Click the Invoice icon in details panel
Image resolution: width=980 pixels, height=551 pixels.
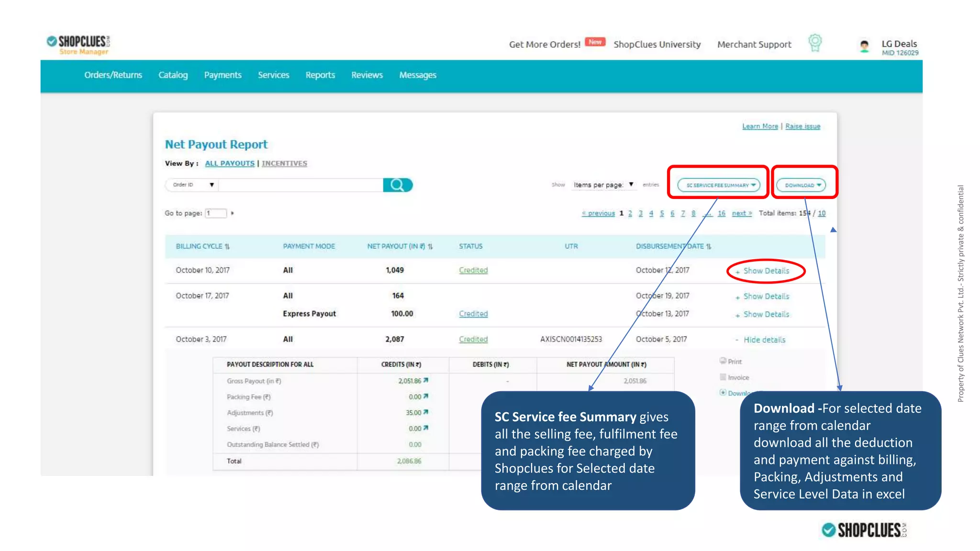click(723, 377)
